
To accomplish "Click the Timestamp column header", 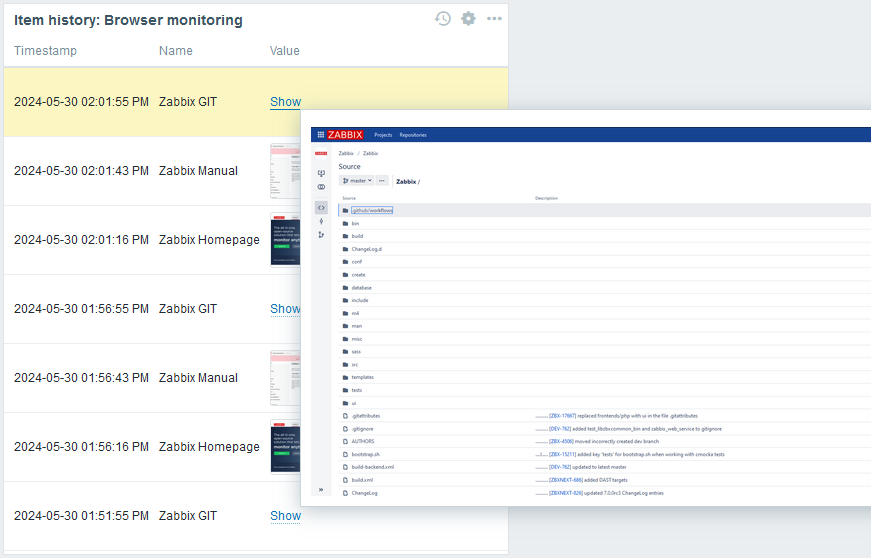I will click(x=46, y=51).
